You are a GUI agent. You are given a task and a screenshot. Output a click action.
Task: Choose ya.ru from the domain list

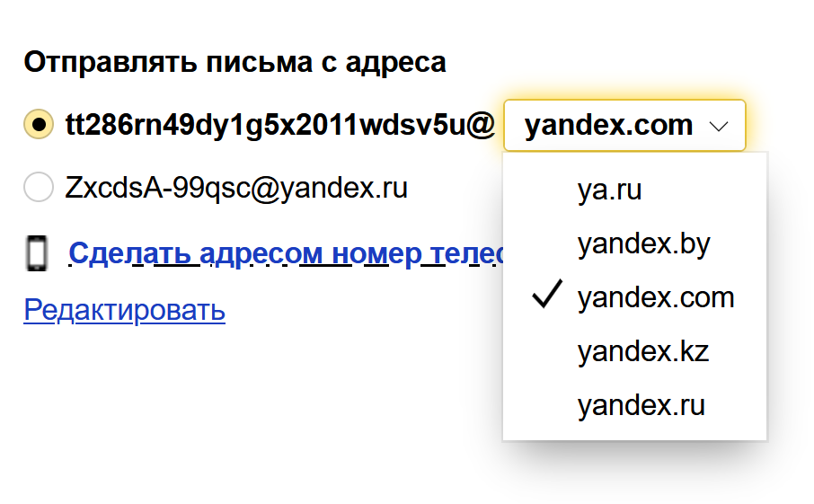tap(610, 190)
